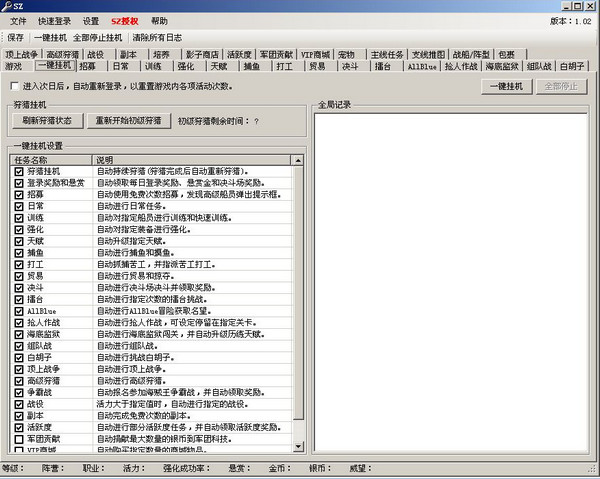Click 保存 in the toolbar
This screenshot has height=479, width=600.
[16, 37]
